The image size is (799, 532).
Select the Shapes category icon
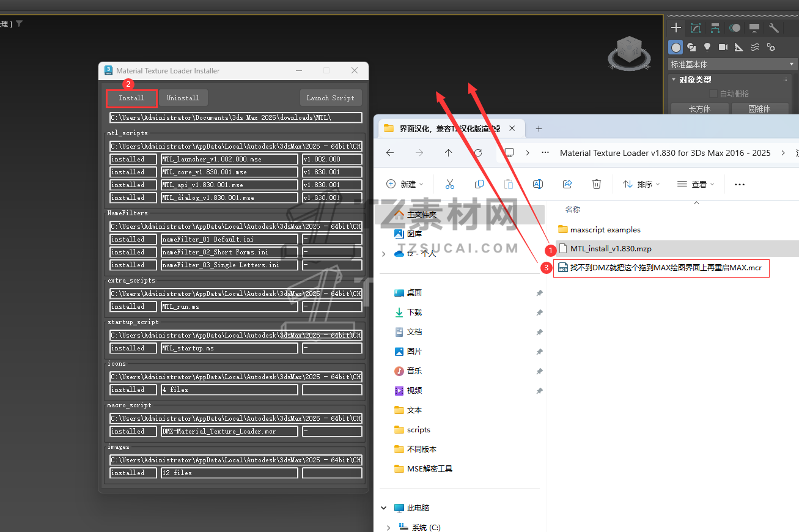[691, 47]
